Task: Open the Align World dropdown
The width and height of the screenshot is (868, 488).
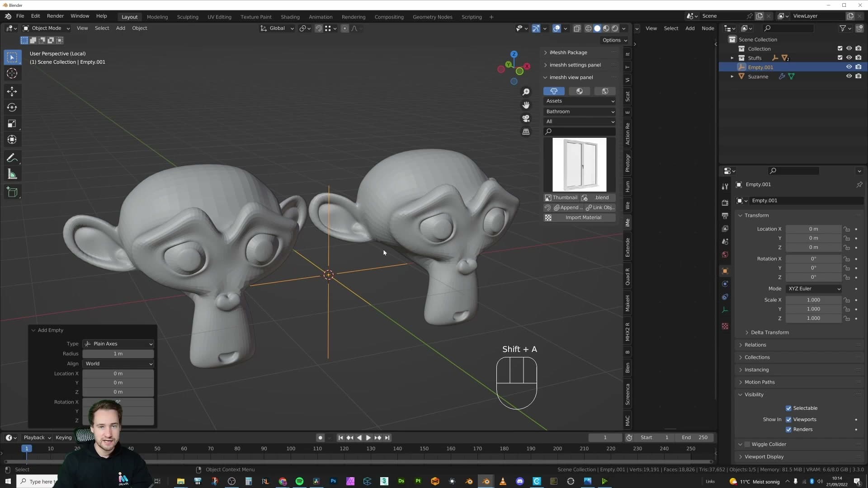Action: [118, 364]
